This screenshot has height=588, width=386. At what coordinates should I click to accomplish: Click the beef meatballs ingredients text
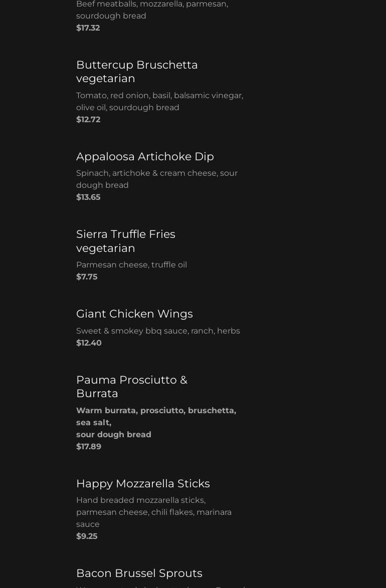click(152, 10)
